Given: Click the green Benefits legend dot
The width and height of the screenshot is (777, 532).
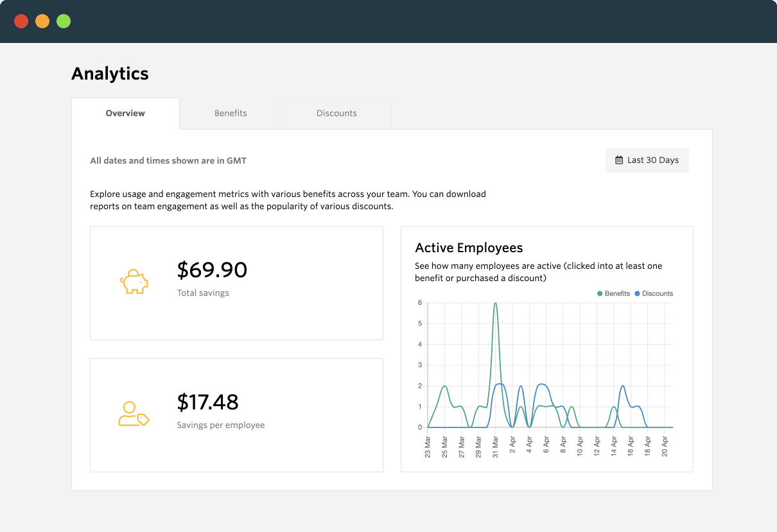Looking at the screenshot, I should coord(600,293).
